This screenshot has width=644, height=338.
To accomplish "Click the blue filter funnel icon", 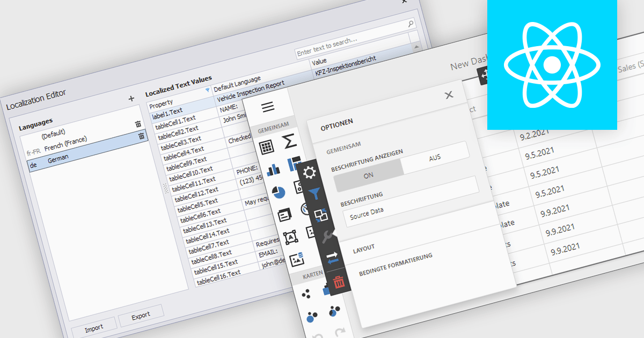I will point(315,193).
